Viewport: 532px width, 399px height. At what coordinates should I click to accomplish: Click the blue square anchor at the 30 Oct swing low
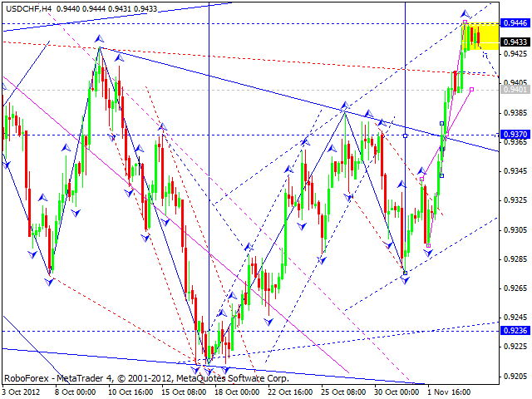pyautogui.click(x=405, y=273)
